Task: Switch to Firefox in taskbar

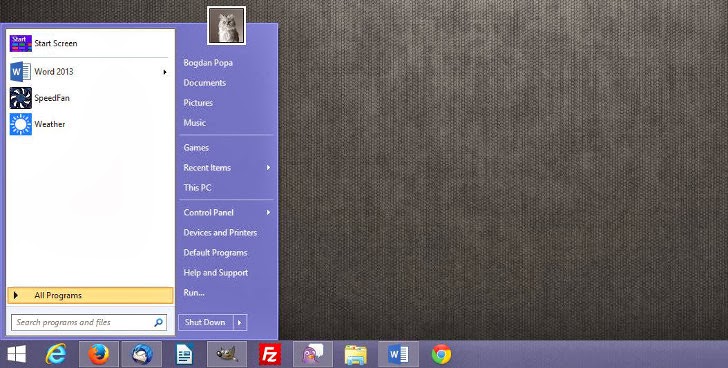Action: pos(99,355)
